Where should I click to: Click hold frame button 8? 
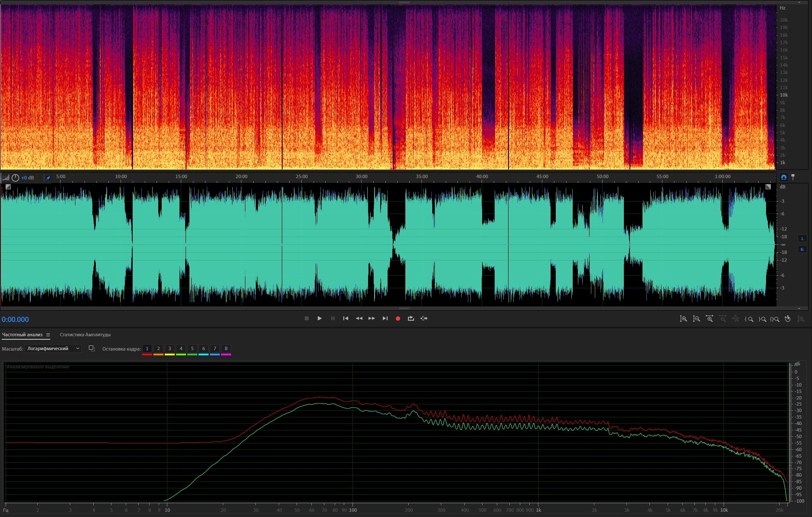pyautogui.click(x=226, y=348)
